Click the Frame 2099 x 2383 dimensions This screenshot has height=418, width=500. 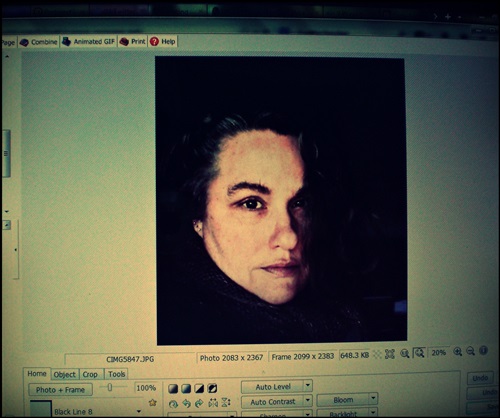pyautogui.click(x=303, y=357)
